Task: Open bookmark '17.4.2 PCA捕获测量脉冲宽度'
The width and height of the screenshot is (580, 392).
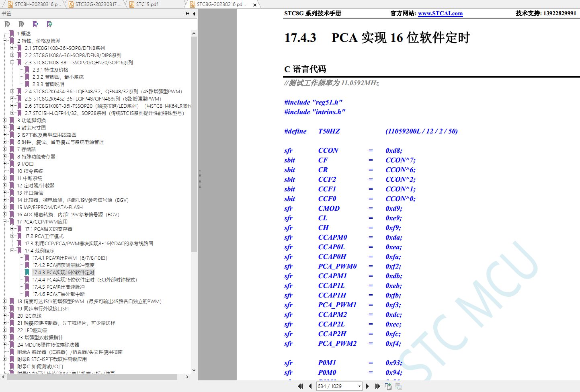Action: click(64, 265)
